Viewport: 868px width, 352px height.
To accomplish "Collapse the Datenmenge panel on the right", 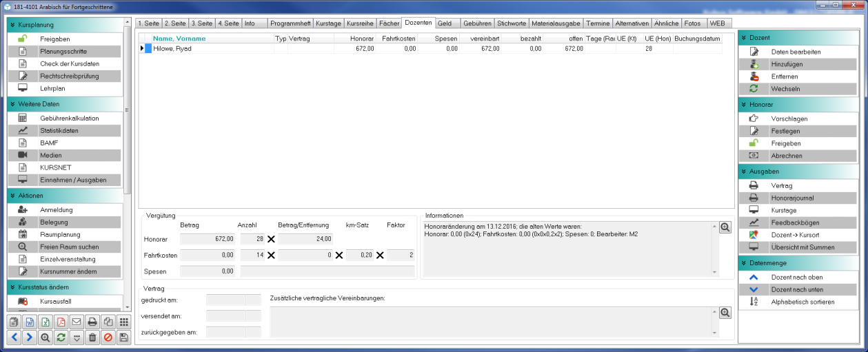I will (x=744, y=262).
